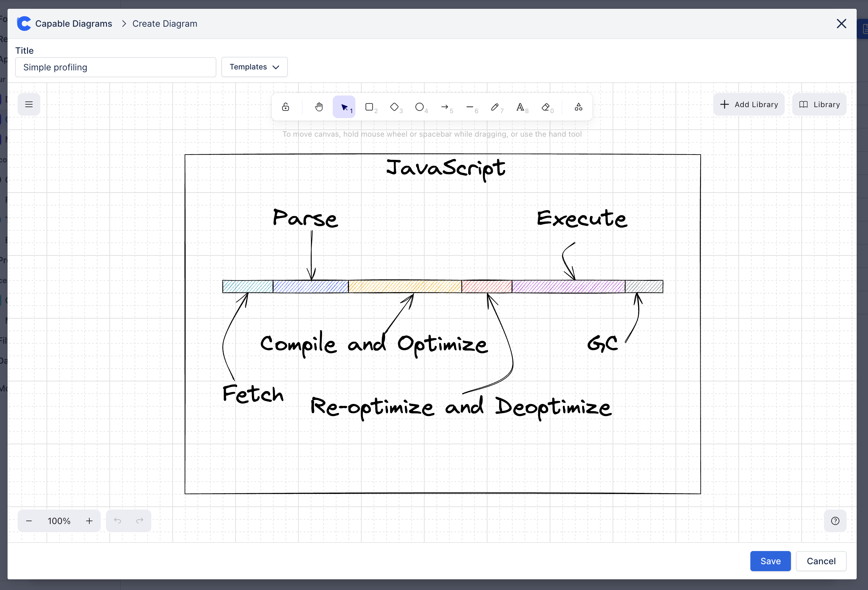Select the Eraser tool

tap(545, 107)
